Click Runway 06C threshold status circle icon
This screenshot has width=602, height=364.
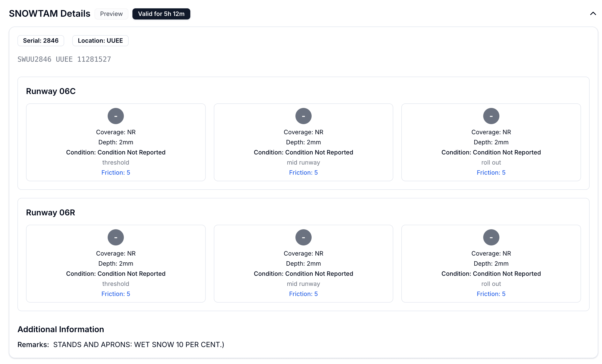click(116, 116)
